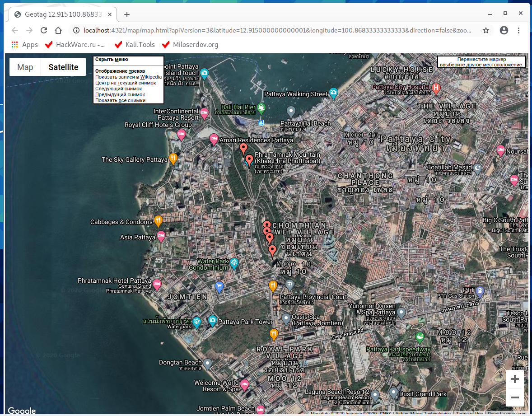Click the Bali Hai Pier ferry icon

tap(261, 108)
